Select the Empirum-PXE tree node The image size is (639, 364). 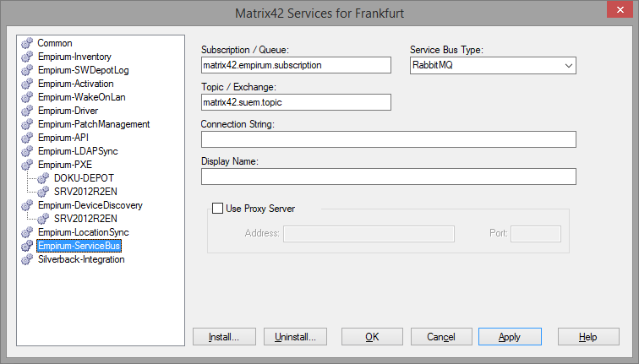(x=65, y=165)
